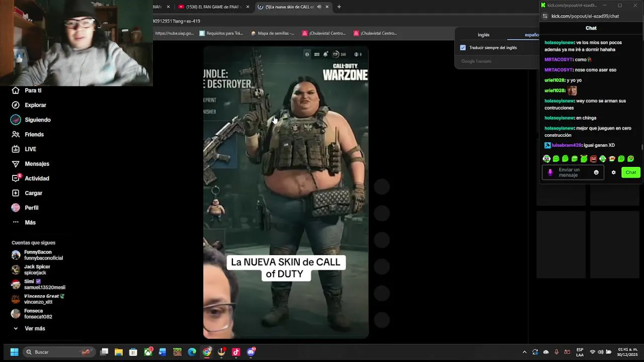This screenshot has height=362, width=644.
Task: Open Discord from the taskbar
Action: pos(251,352)
